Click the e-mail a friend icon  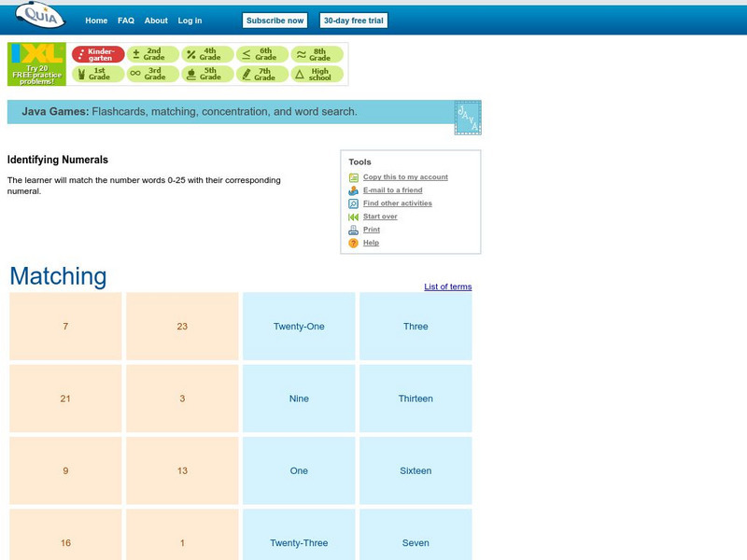click(x=354, y=190)
